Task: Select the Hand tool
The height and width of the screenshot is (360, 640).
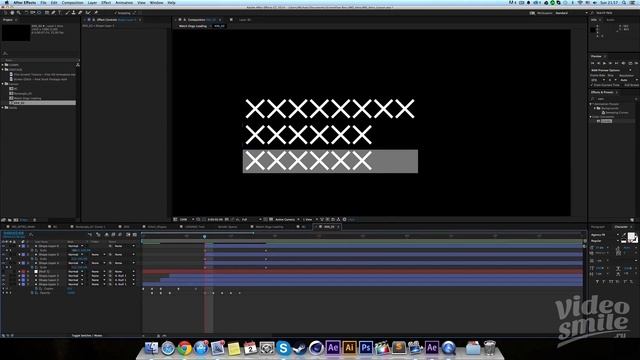Action: (12, 13)
